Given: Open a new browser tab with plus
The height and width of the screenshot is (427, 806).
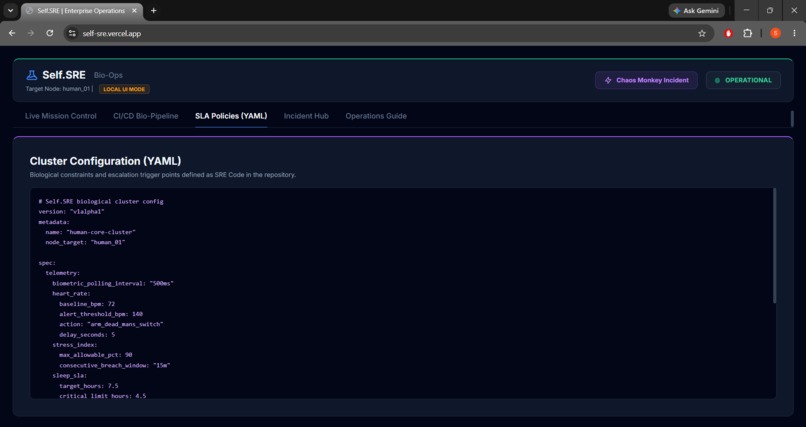Looking at the screenshot, I should tap(153, 11).
